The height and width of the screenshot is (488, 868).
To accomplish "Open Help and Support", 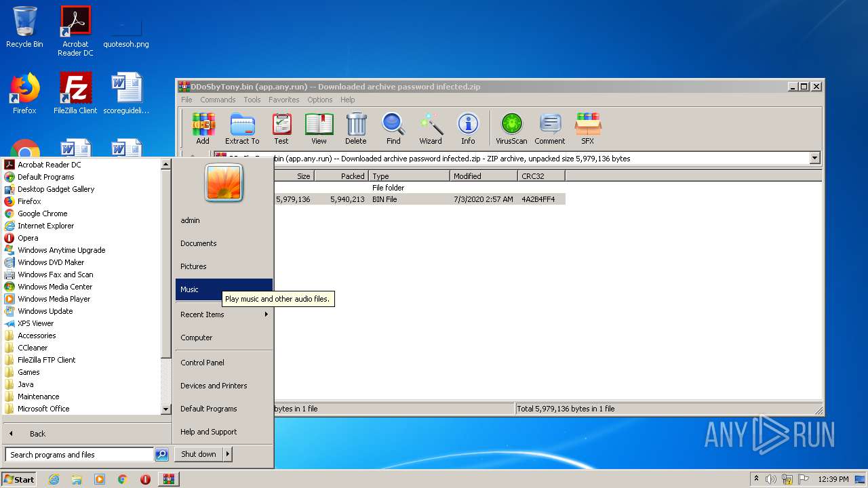I will coord(224,432).
